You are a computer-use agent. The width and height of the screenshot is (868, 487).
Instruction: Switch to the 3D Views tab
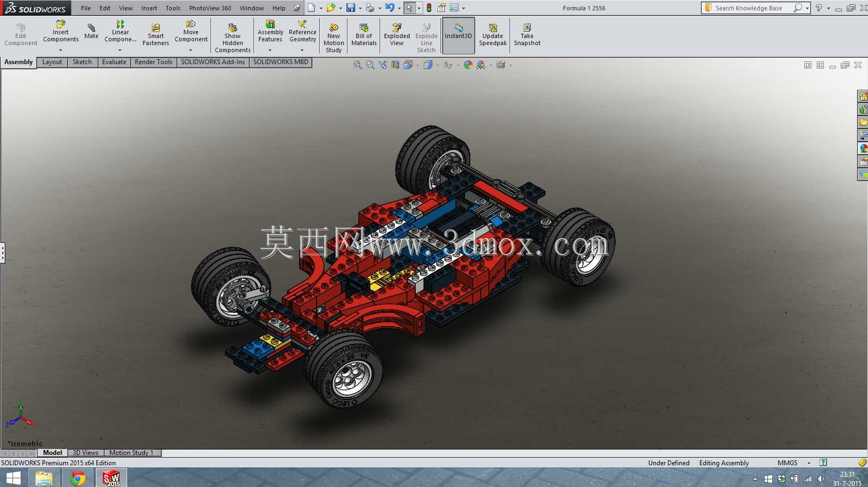click(x=85, y=453)
